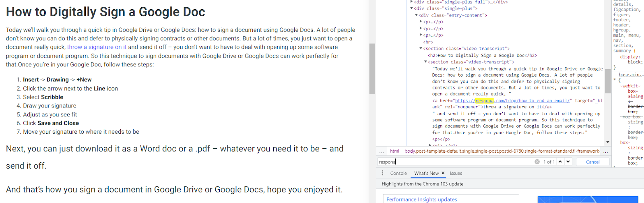Switch to the Issues drawer tab

click(456, 173)
